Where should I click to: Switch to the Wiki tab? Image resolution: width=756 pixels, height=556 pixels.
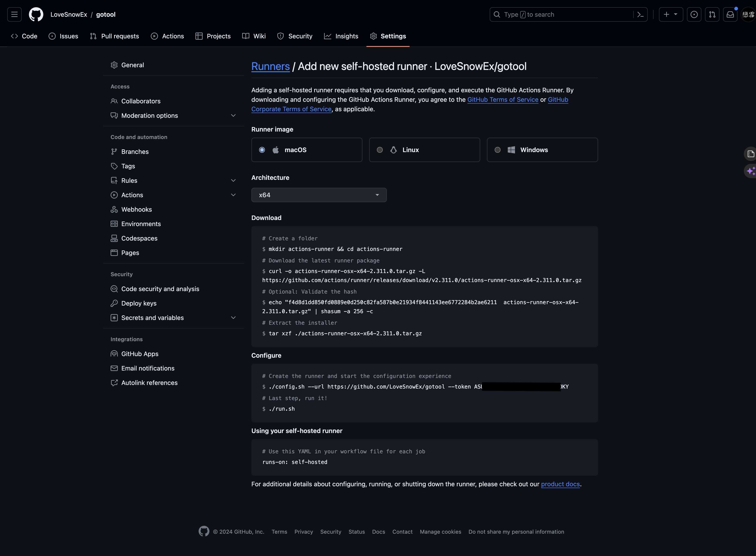coord(254,36)
